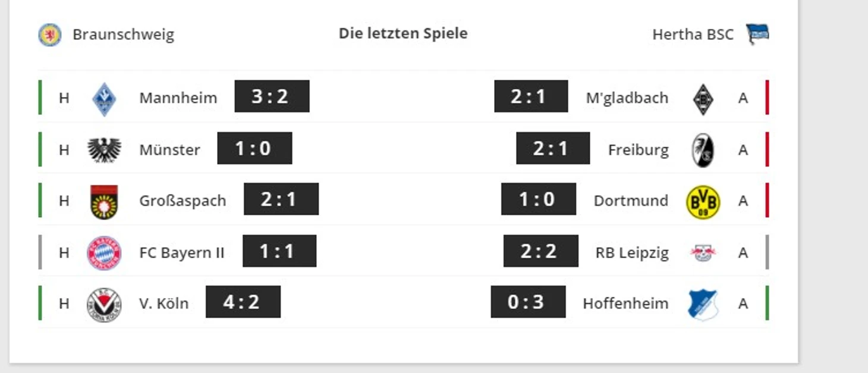Open the Braunschweig team name link

[x=124, y=35]
